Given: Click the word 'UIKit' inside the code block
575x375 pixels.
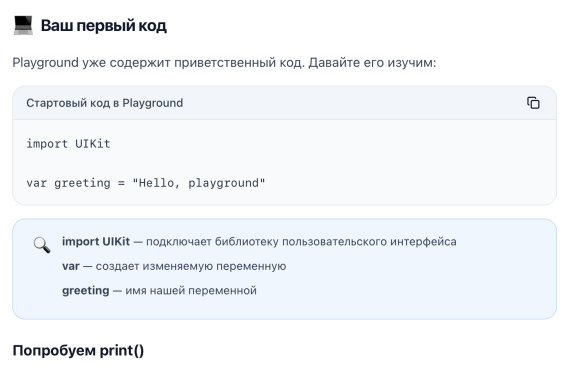Looking at the screenshot, I should tap(93, 144).
